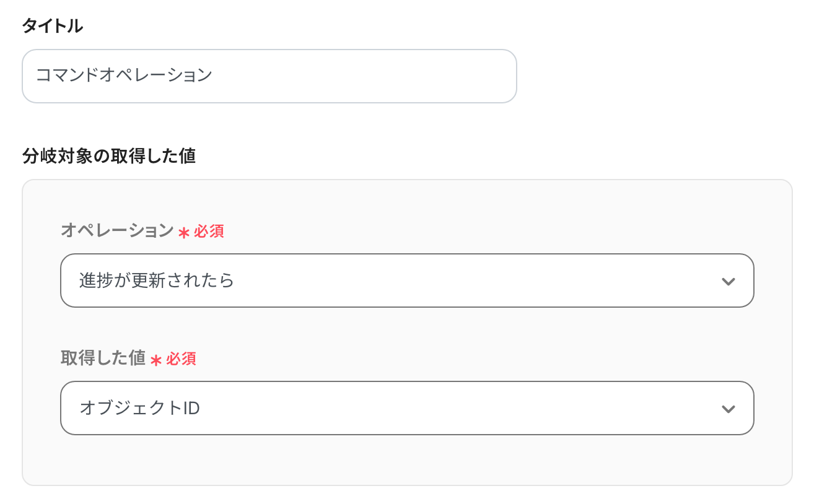Click the blank middle of the オペレーション combo box
This screenshot has width=814, height=504.
point(471,280)
